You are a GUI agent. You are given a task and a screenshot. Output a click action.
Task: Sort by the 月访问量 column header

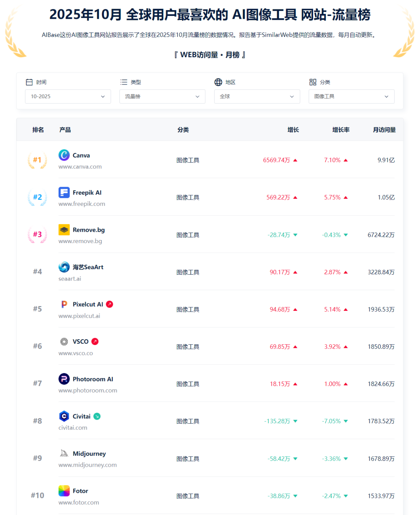point(384,130)
